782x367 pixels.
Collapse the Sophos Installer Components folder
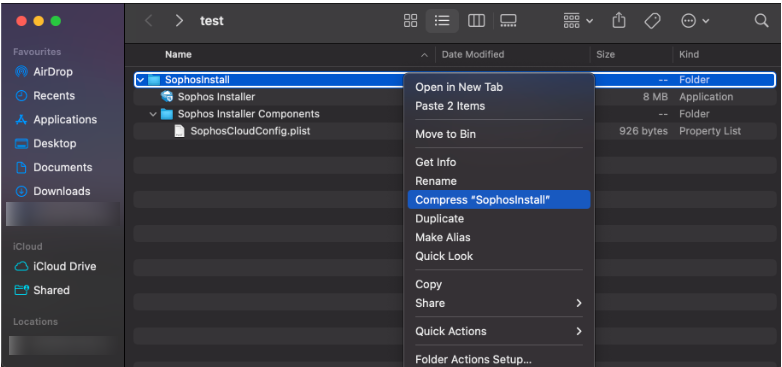pos(153,114)
